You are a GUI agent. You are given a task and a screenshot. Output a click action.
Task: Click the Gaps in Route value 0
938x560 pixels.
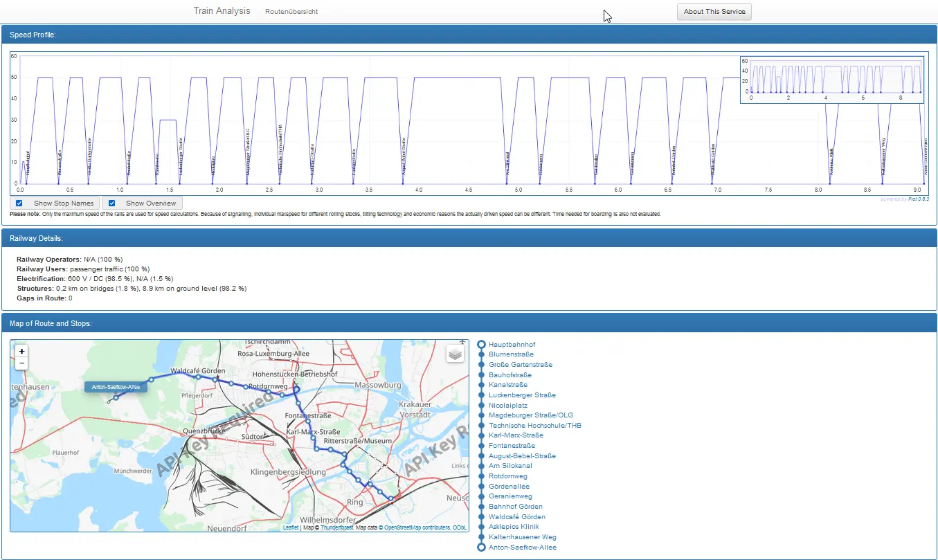point(71,298)
